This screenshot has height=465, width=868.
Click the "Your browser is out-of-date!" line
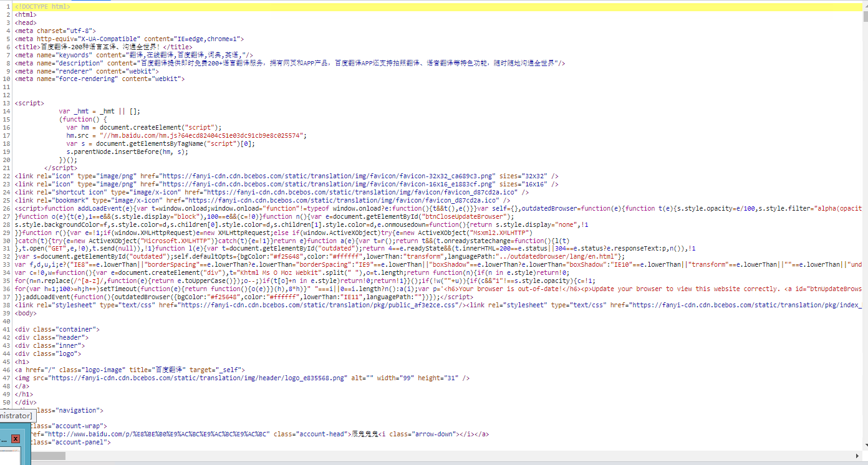pyautogui.click(x=438, y=290)
